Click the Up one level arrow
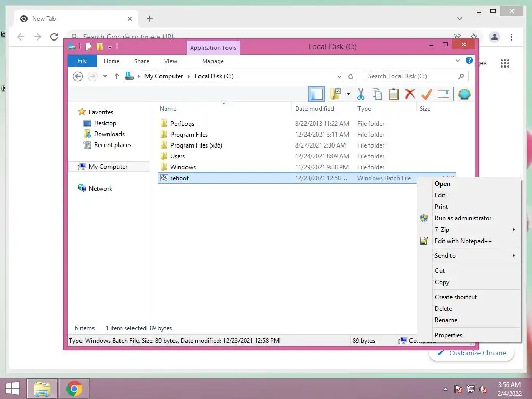This screenshot has width=532, height=399. click(117, 76)
